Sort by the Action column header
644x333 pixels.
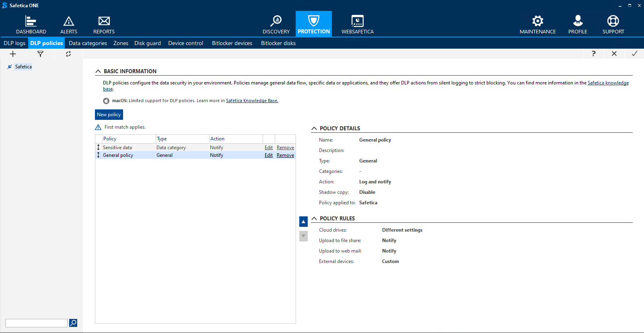236,139
